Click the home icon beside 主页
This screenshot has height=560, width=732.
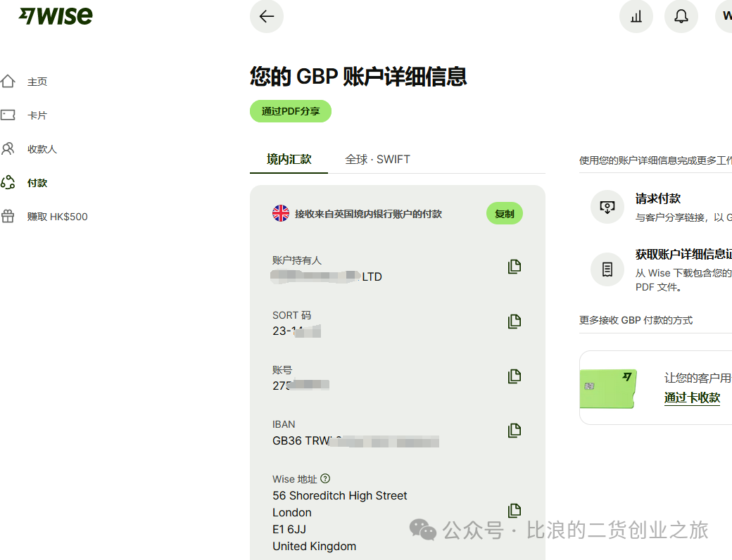(x=8, y=81)
